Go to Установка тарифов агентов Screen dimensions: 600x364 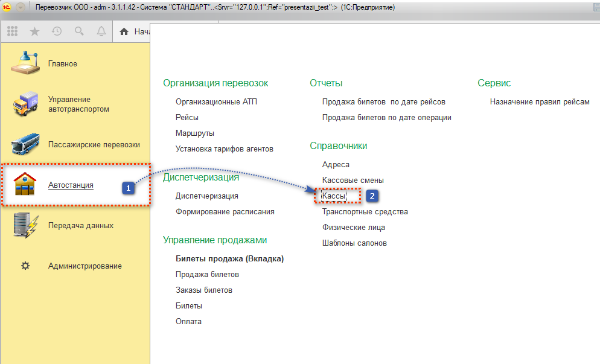click(x=225, y=149)
